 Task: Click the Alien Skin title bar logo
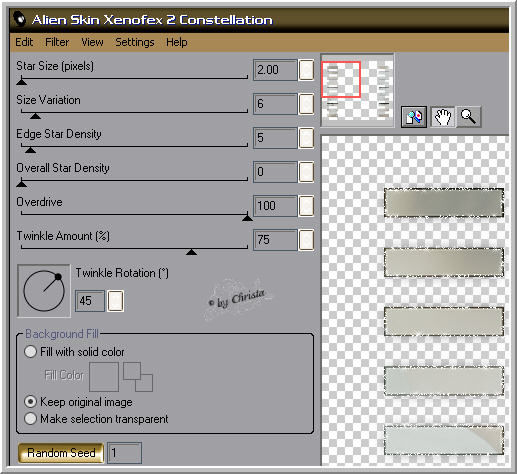(20, 19)
